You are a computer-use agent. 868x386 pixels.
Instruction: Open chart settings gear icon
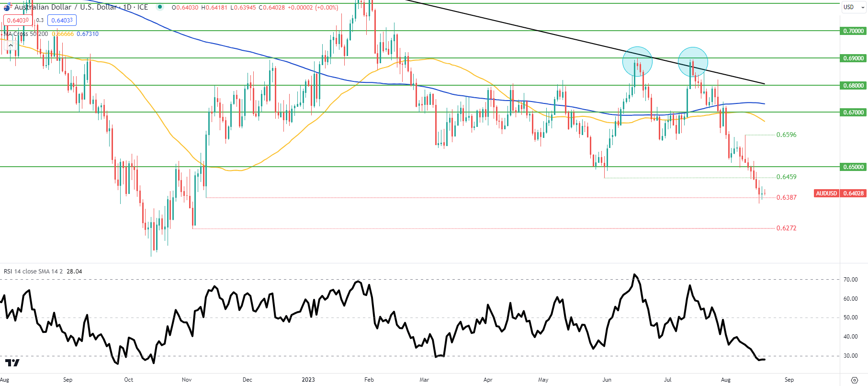pos(854,380)
